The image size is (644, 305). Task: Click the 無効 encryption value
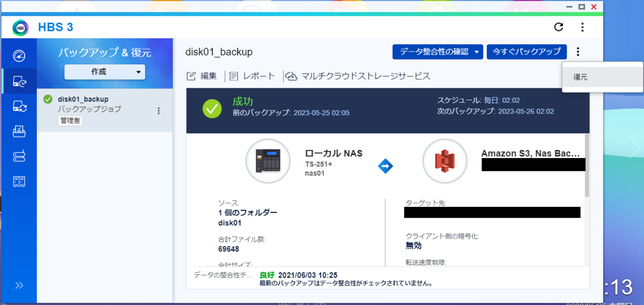[414, 246]
